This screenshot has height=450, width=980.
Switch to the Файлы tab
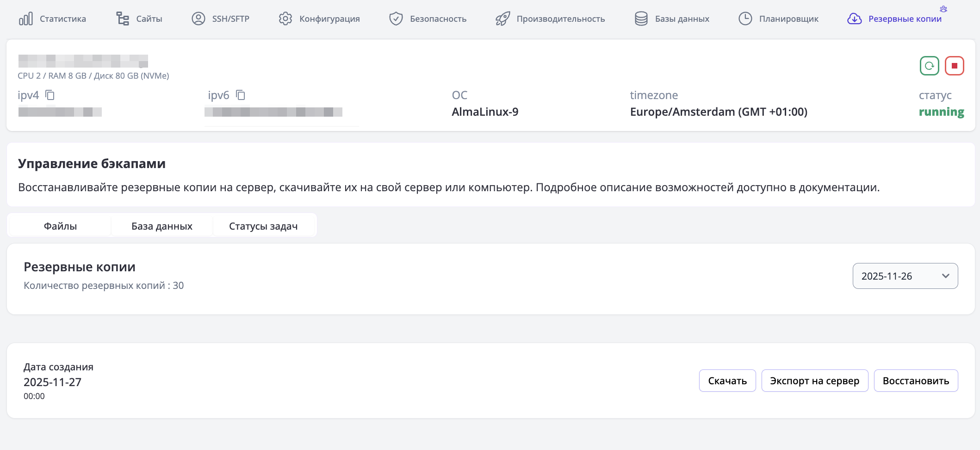click(x=60, y=226)
